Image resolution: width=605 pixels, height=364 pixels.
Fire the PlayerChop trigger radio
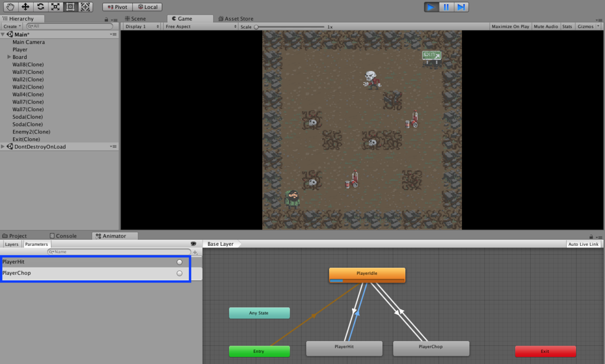click(180, 273)
